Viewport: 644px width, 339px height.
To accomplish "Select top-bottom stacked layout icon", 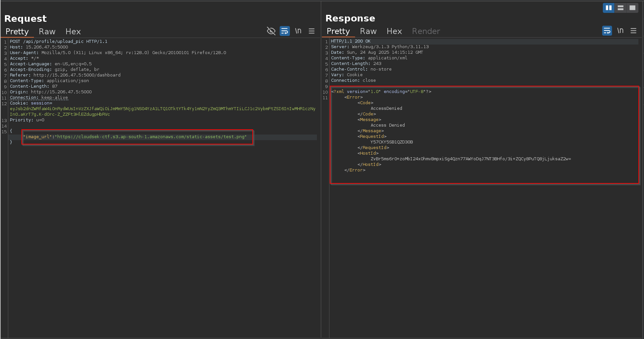I will [x=620, y=8].
